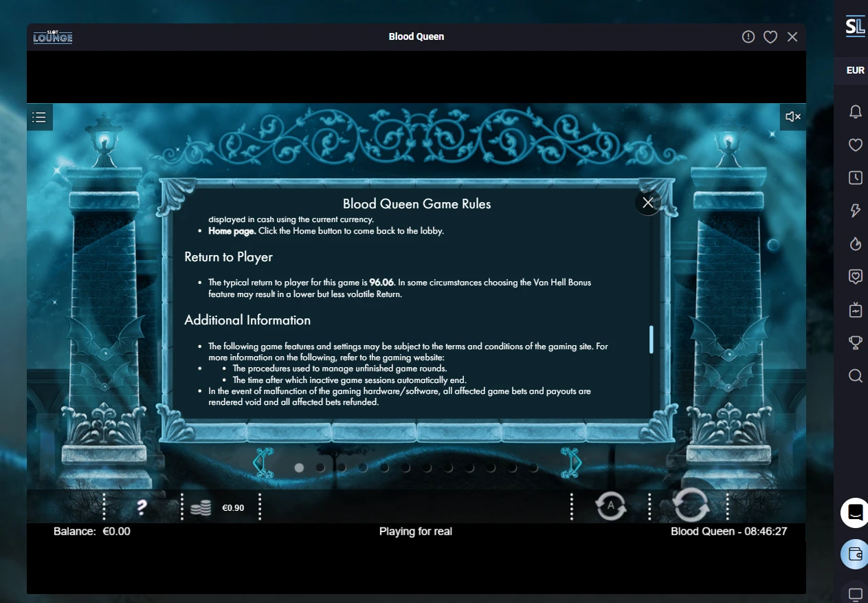Start autoplay with the A button
The image size is (868, 603).
click(x=610, y=507)
